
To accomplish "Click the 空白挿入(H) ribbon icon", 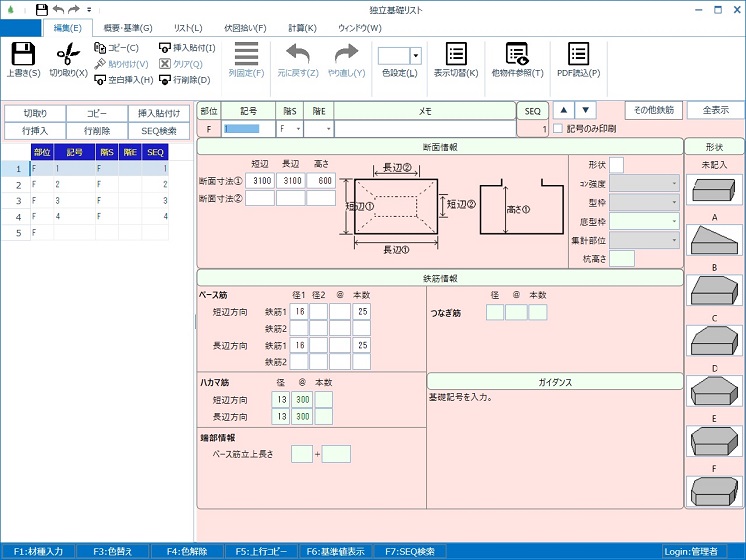I will 99,80.
